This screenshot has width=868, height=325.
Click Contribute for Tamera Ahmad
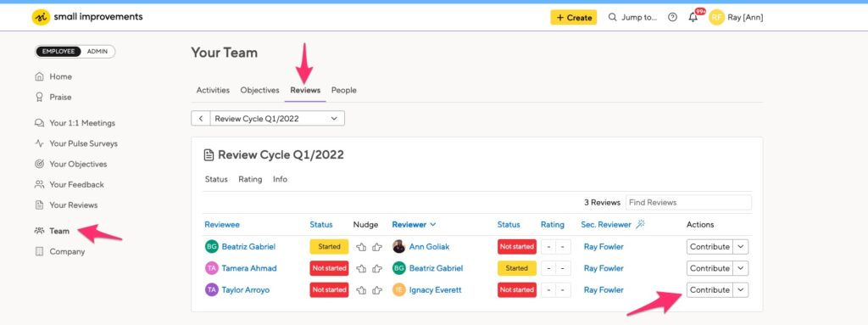point(709,268)
